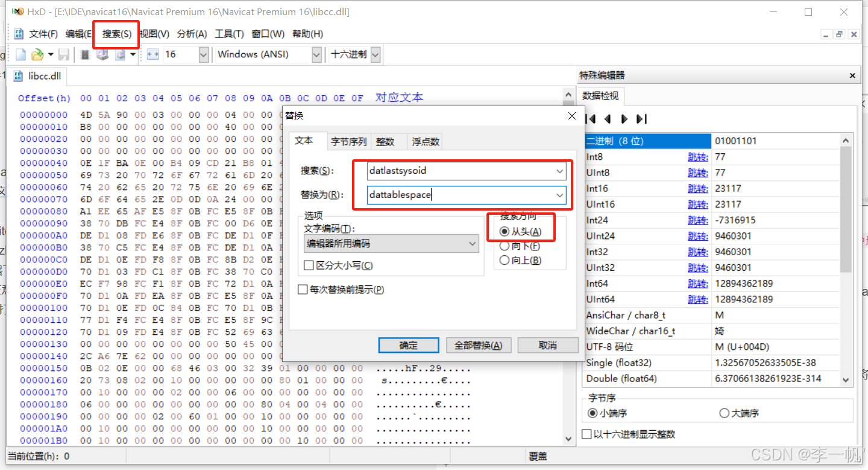Click the MDI restore child window icon
868x470 pixels.
click(x=839, y=34)
